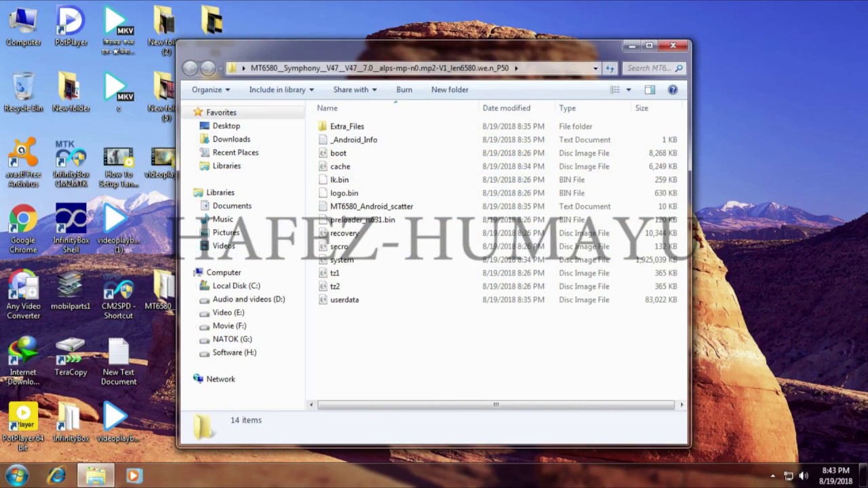Click the Explorer forward arrow
The image size is (868, 488).
pos(208,68)
